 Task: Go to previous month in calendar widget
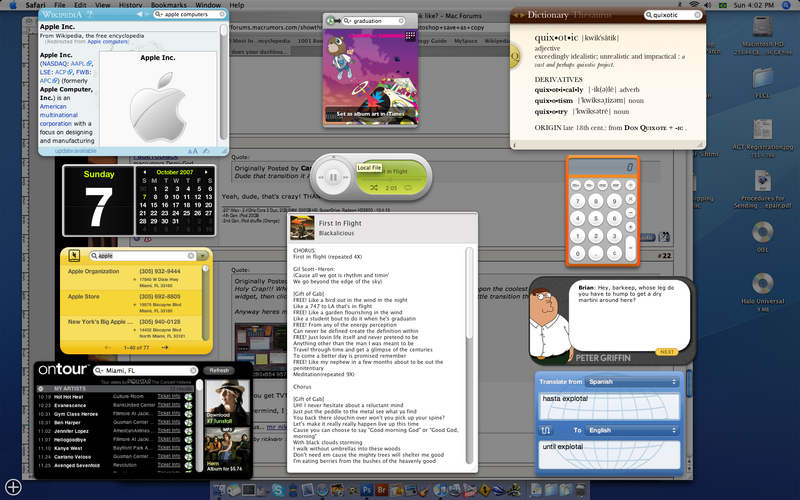[x=144, y=172]
